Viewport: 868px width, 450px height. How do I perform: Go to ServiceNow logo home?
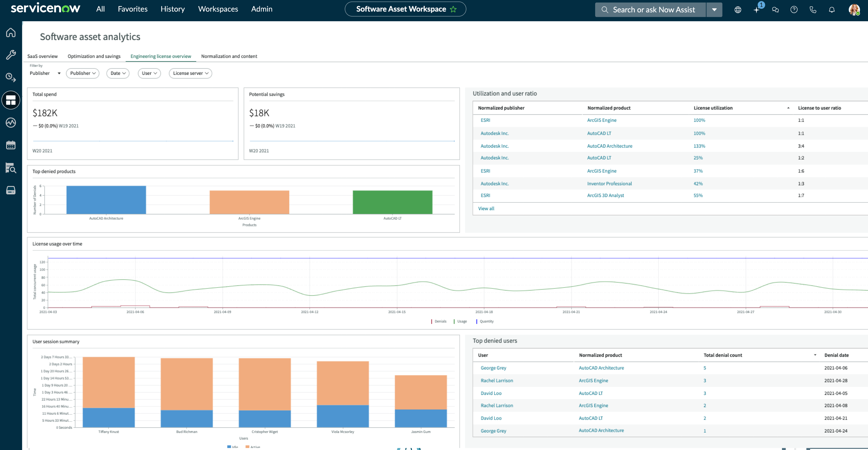pyautogui.click(x=45, y=8)
